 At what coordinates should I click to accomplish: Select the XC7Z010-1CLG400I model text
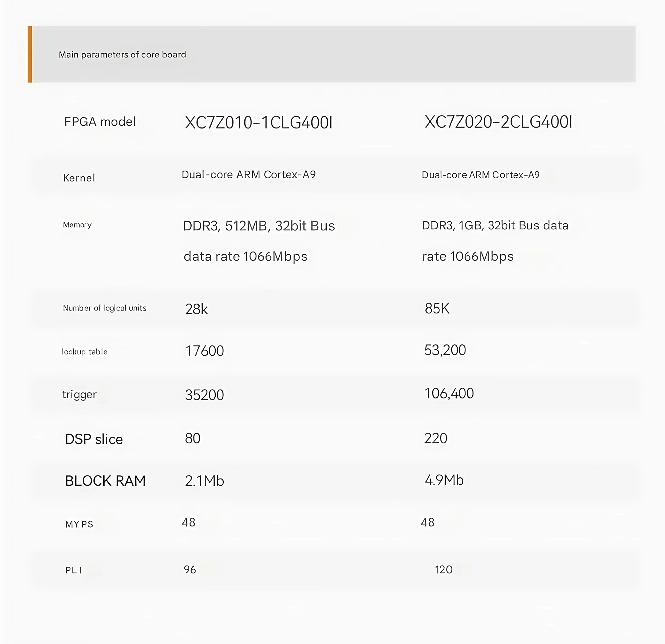pyautogui.click(x=259, y=123)
